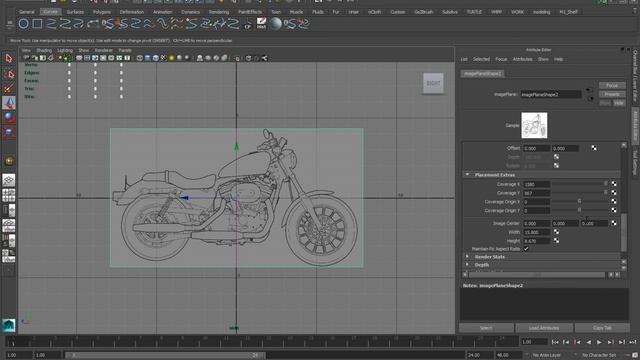Open the Surfaces shelf tab

75,12
